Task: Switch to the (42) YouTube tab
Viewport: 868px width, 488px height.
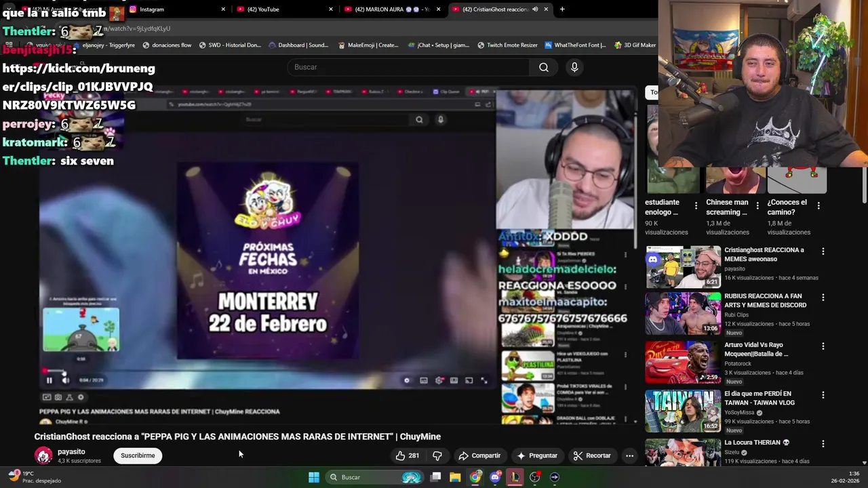Action: [285, 9]
